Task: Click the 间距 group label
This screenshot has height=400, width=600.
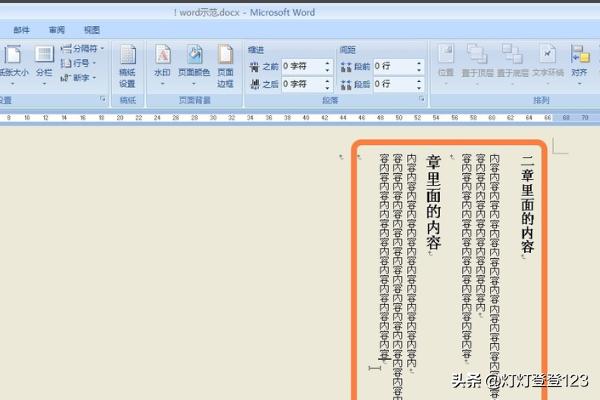Action: pos(347,50)
